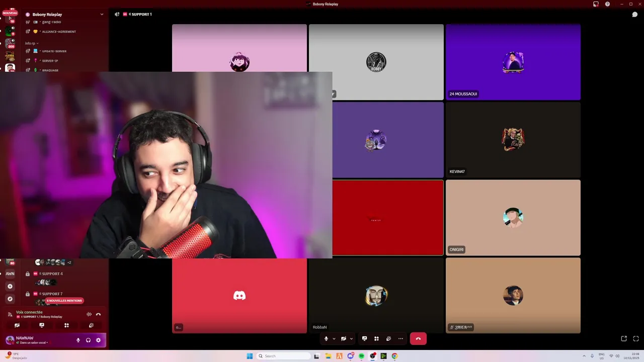Share your screen from sidebar voice panel

click(42, 325)
